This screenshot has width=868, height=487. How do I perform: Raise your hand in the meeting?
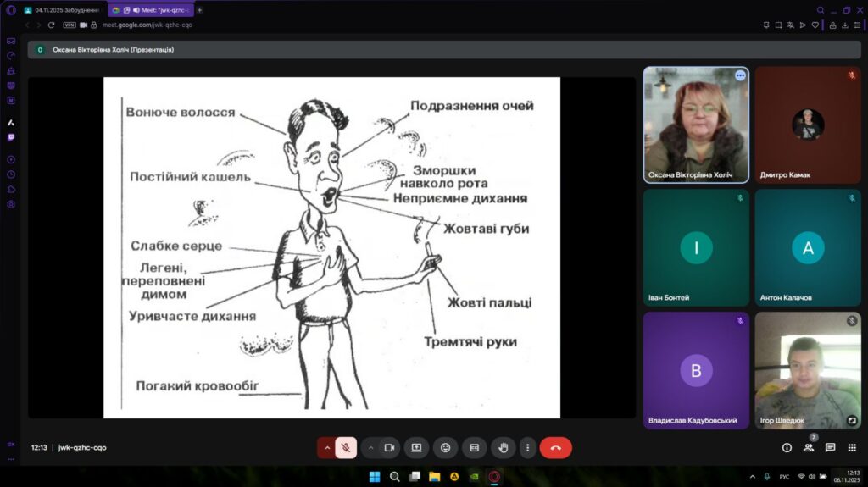click(x=504, y=447)
